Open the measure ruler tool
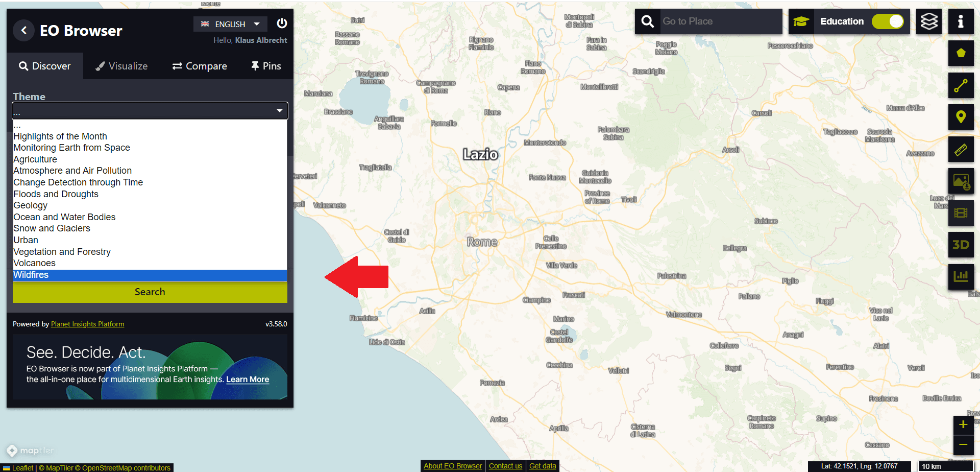 [x=961, y=149]
